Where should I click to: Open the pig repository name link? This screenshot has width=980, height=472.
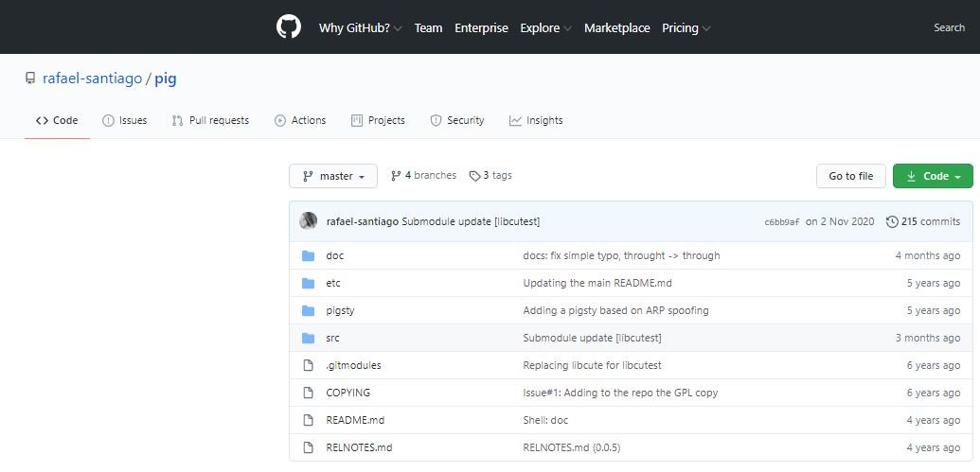pos(166,79)
